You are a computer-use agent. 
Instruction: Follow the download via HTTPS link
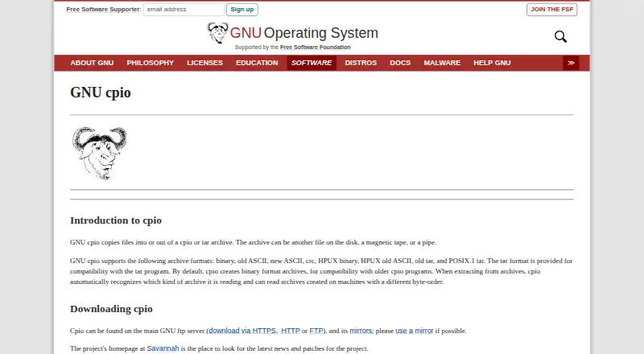[242, 331]
